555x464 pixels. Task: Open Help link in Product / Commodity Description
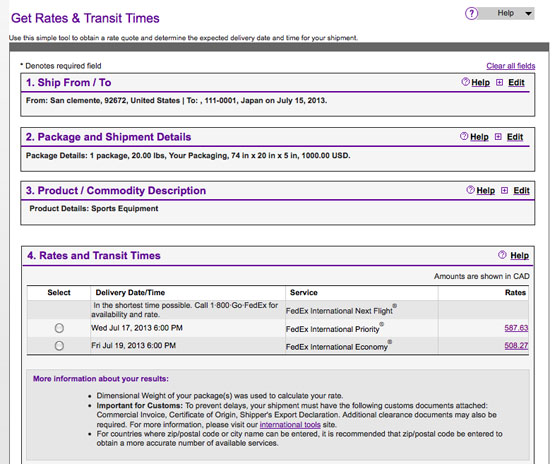[486, 191]
